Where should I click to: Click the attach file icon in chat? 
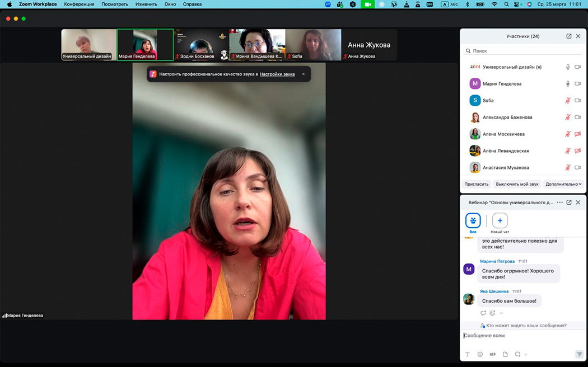click(x=505, y=354)
